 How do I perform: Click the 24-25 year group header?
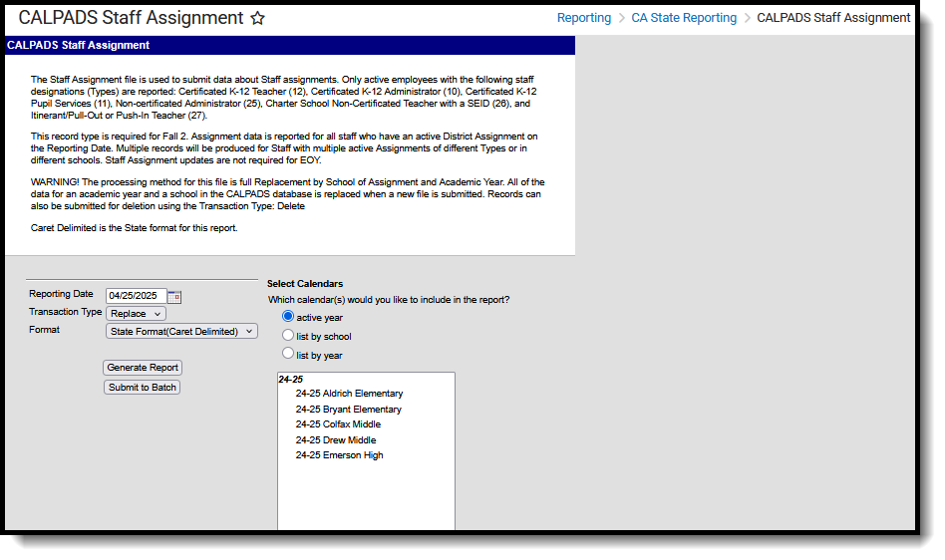290,380
